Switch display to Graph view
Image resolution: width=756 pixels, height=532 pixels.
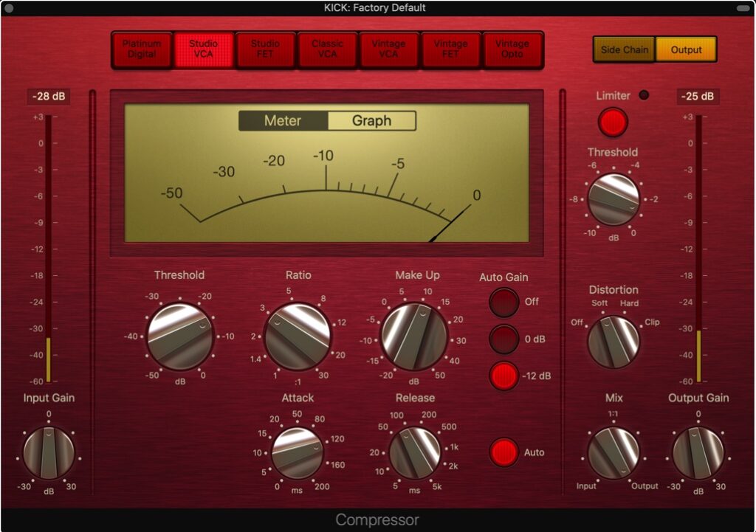pos(372,120)
